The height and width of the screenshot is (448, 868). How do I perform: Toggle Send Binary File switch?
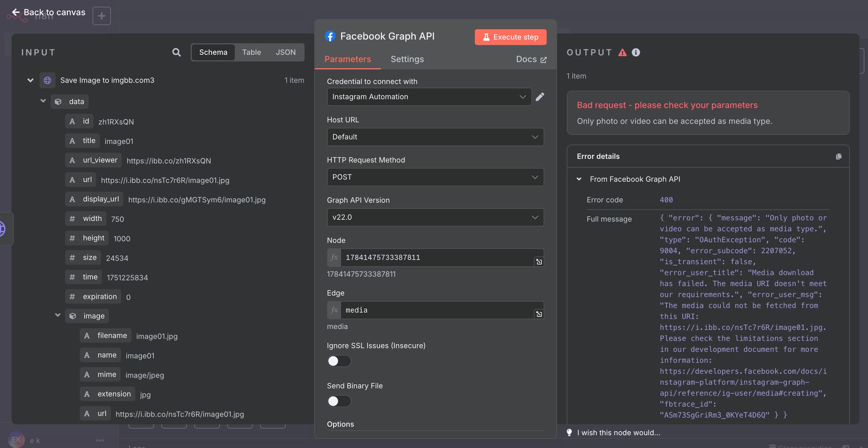[339, 401]
